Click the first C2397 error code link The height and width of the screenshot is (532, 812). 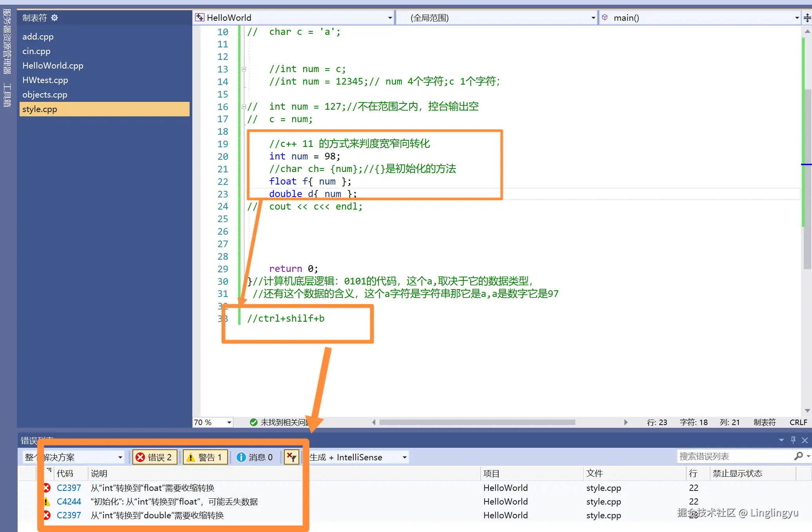(x=69, y=488)
